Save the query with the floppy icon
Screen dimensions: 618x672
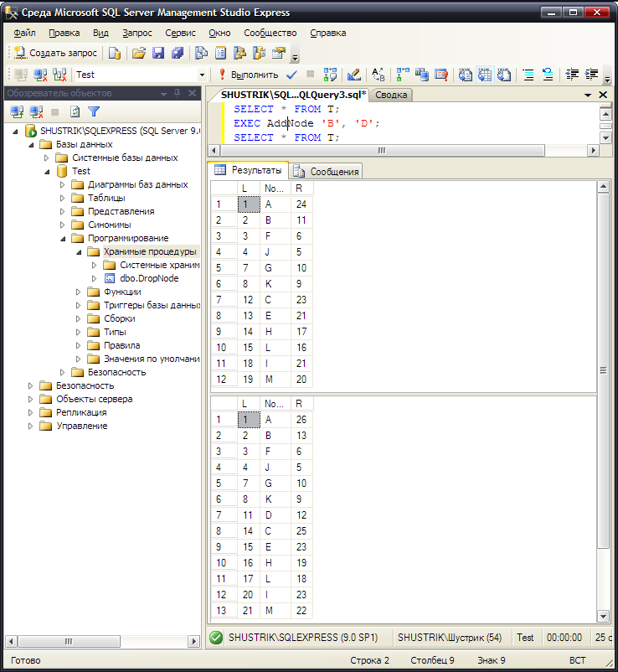158,53
